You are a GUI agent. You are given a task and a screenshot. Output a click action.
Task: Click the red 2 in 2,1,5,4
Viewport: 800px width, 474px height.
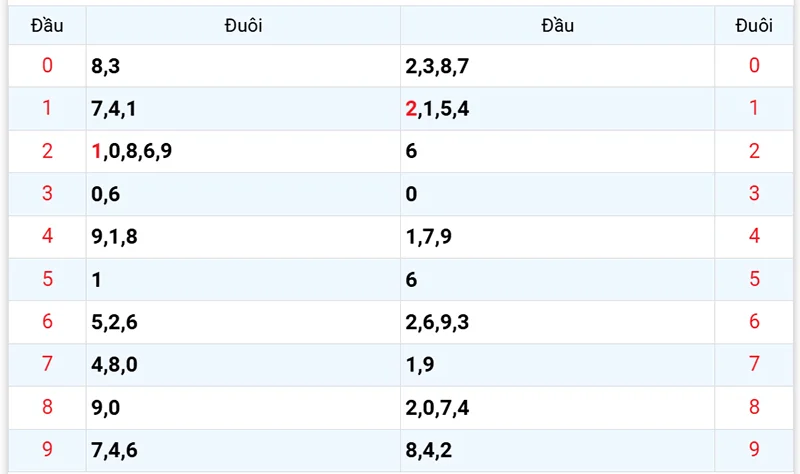(411, 109)
